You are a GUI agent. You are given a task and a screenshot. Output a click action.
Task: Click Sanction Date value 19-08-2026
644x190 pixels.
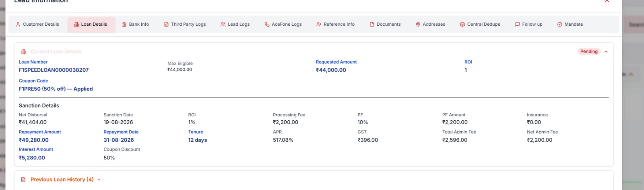pos(118,122)
